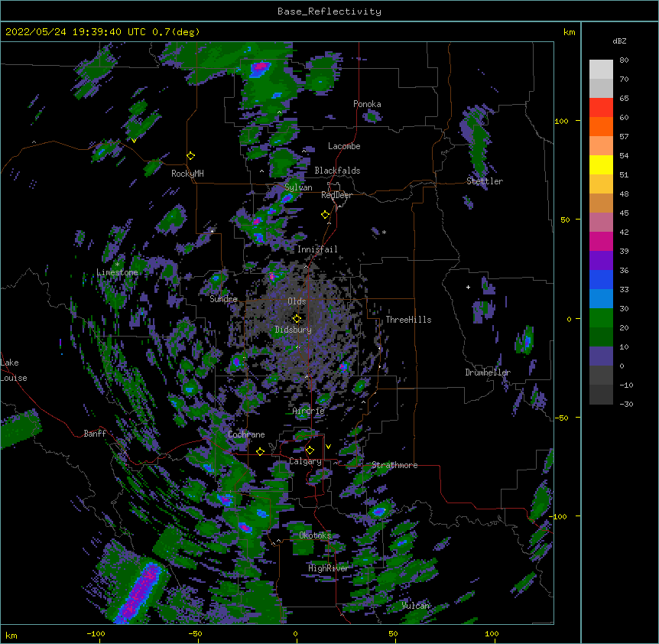Click the HighRiver town label
The height and width of the screenshot is (644, 659).
[x=329, y=568]
